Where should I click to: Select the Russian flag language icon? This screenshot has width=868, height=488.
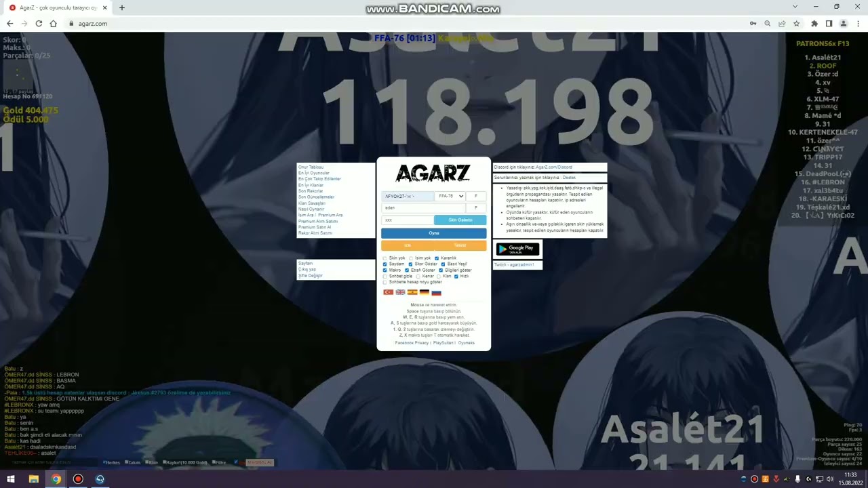click(x=436, y=292)
